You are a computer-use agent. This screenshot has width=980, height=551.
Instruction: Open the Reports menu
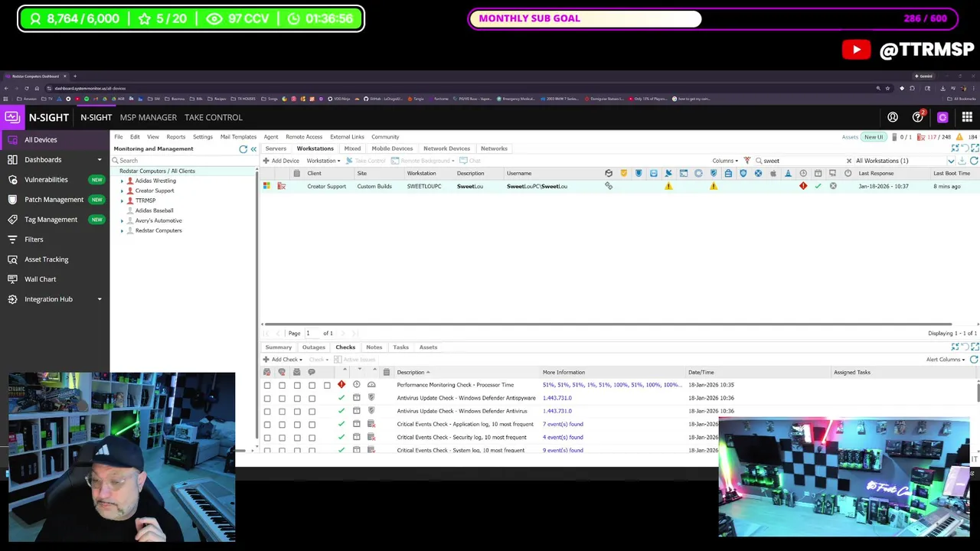[175, 137]
